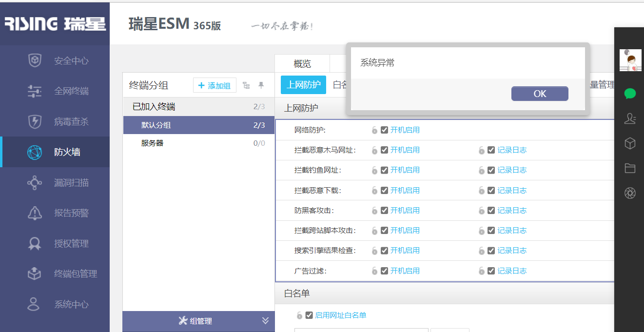Click lock icon beside 网络防护 开机启用
Viewport: 644px width, 332px height.
click(x=374, y=130)
